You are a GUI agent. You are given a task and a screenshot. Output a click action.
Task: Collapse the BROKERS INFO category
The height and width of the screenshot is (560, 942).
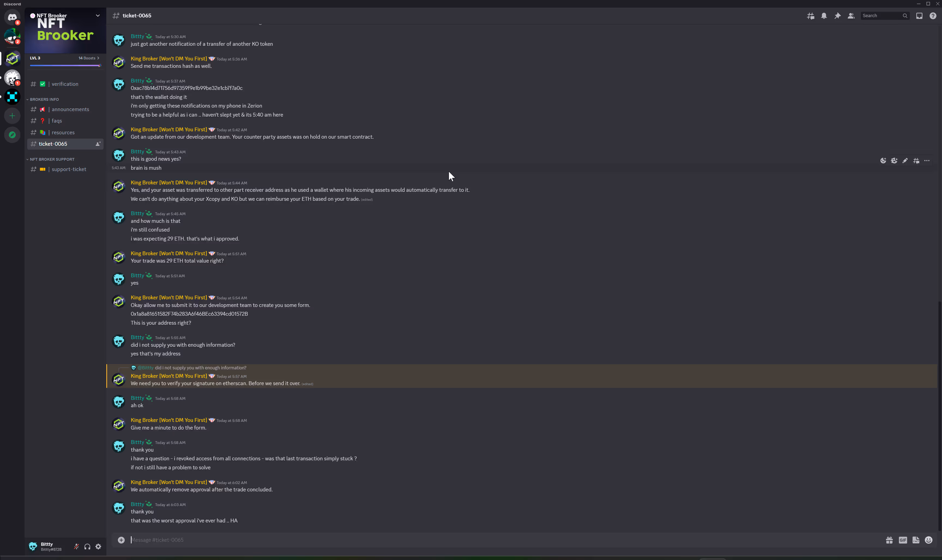pos(44,99)
